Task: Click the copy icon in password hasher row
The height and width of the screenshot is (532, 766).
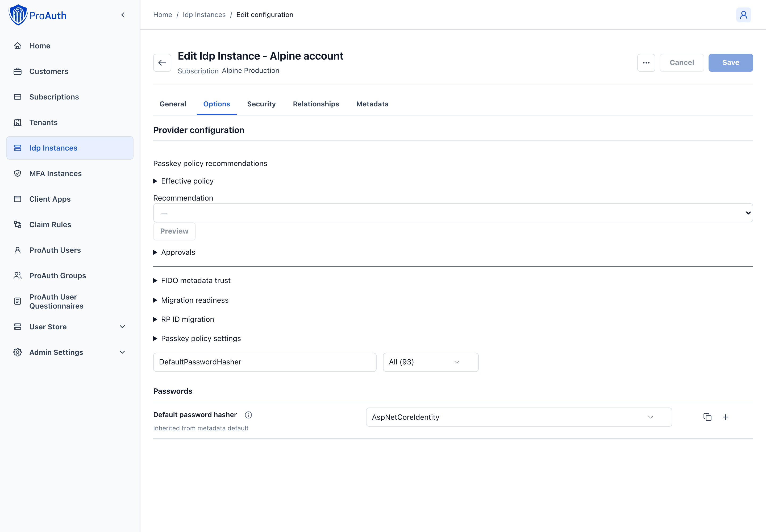Action: (x=707, y=417)
